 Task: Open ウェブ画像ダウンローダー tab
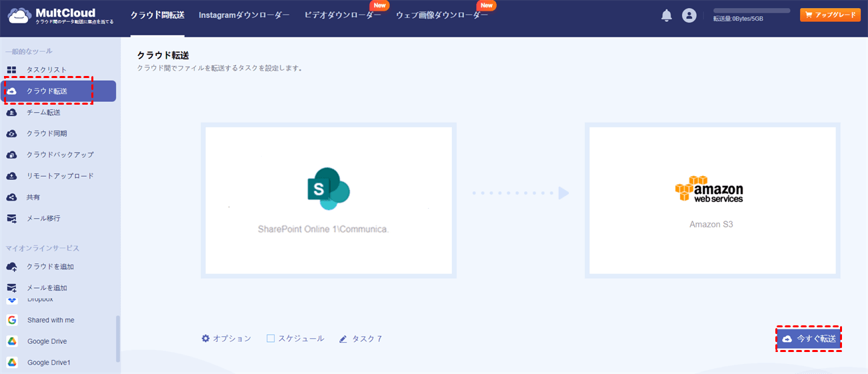(x=442, y=15)
